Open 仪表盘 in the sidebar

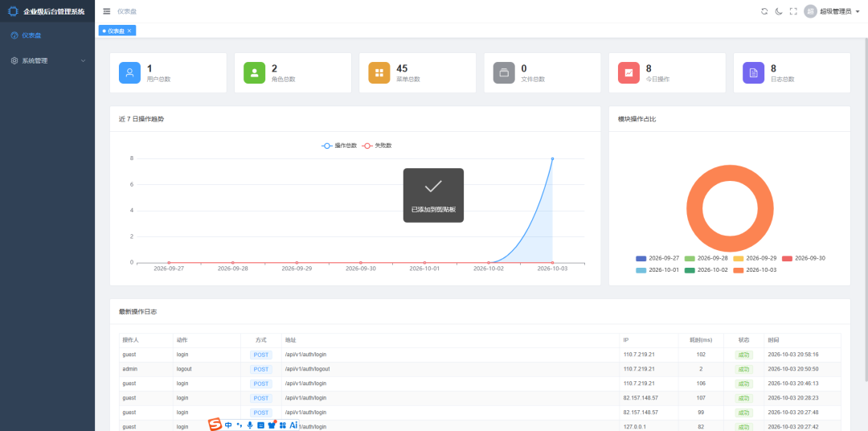(47, 35)
